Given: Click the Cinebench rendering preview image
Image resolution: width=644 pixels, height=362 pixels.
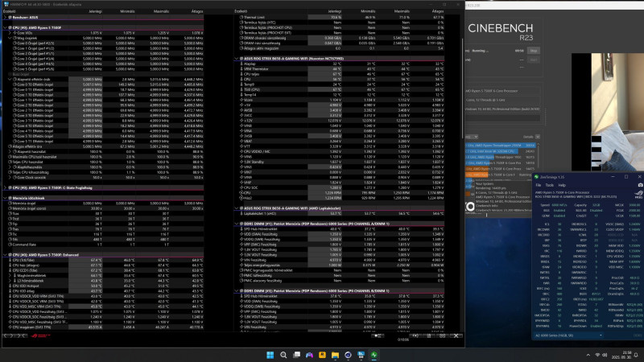Looking at the screenshot, I should point(608,112).
